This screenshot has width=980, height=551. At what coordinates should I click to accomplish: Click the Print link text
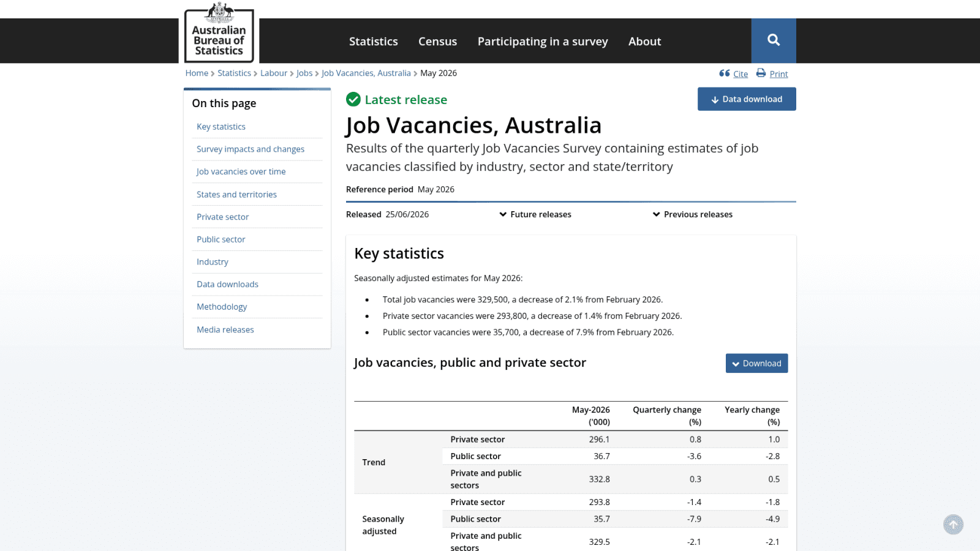tap(779, 74)
